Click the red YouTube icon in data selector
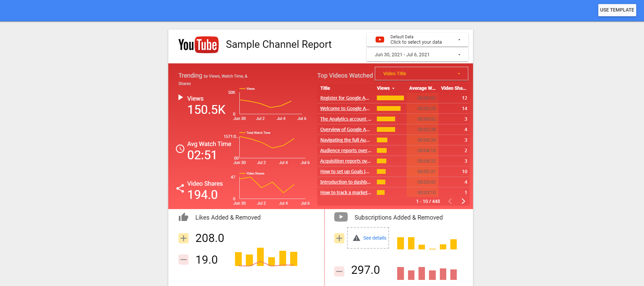Screen dimensions: 644x286 [380, 40]
